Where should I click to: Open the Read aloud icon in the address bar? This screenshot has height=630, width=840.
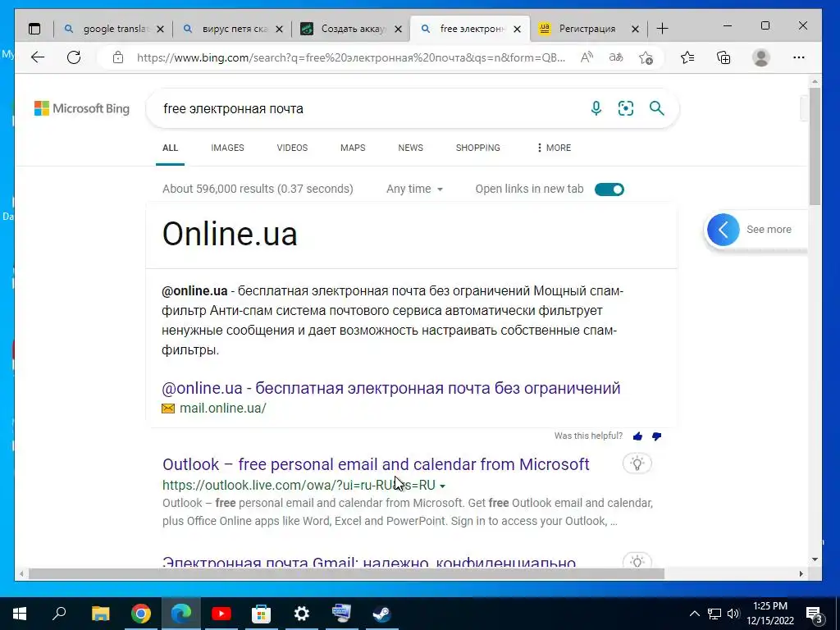587,57
